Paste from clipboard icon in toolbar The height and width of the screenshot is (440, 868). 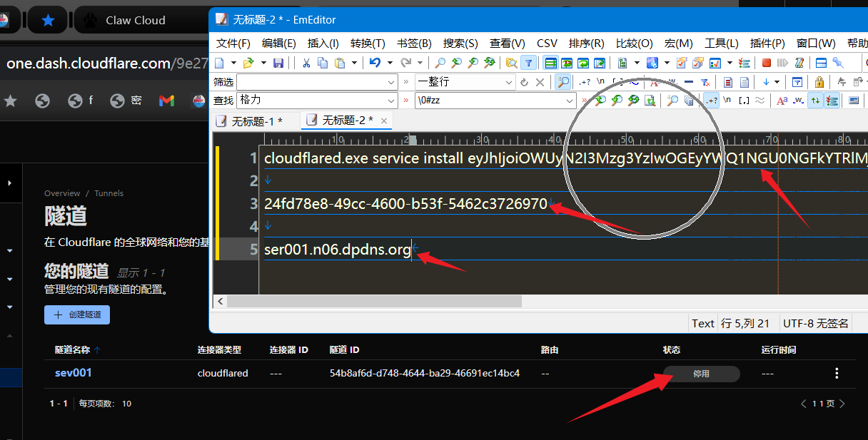340,63
